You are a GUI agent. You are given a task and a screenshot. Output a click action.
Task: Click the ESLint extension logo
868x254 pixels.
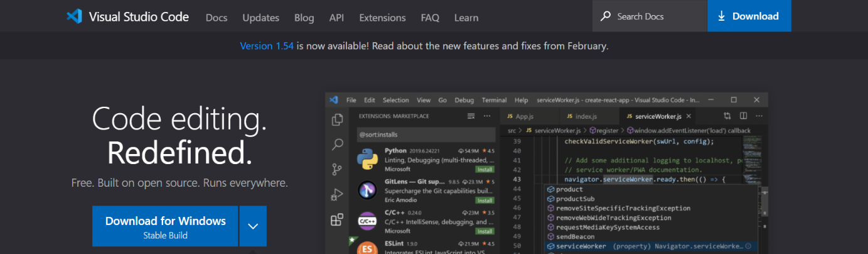point(367,249)
